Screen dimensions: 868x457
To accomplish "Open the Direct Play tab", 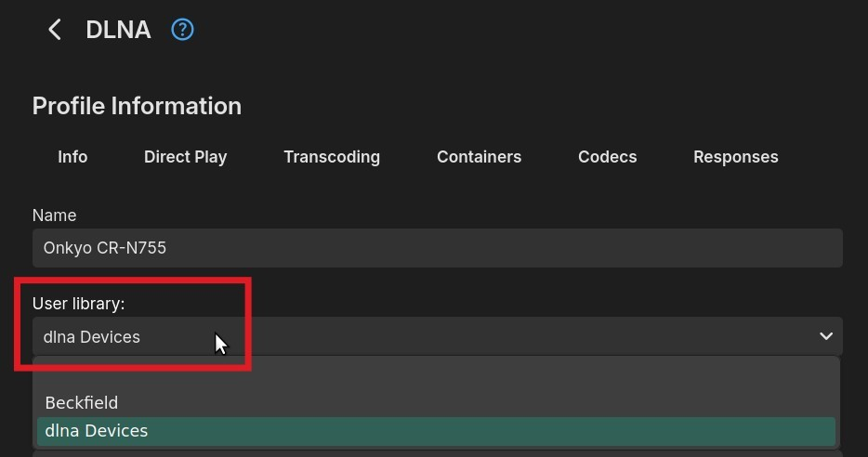I will pyautogui.click(x=185, y=157).
